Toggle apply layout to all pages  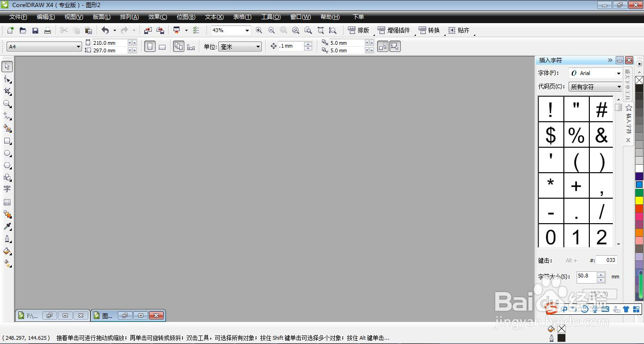pos(179,46)
